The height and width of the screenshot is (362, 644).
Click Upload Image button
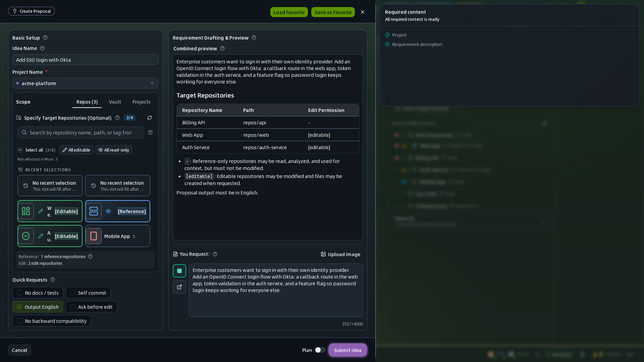coord(340,254)
